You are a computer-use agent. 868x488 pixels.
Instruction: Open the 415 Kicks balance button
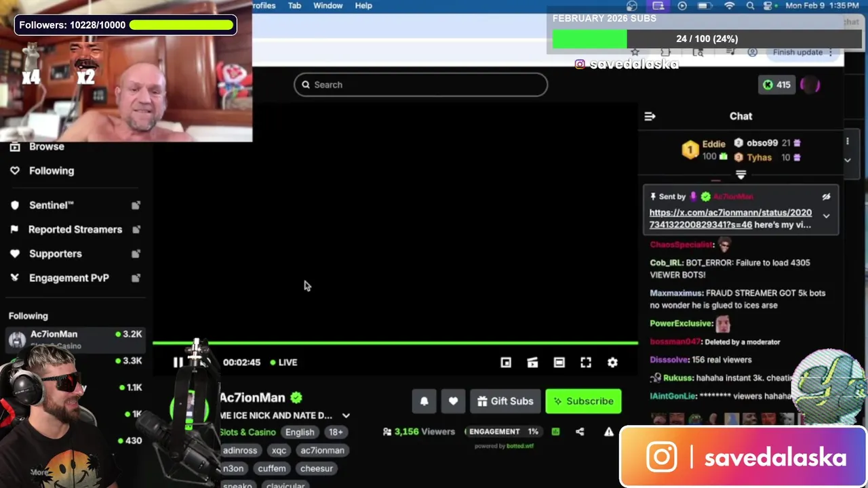776,85
